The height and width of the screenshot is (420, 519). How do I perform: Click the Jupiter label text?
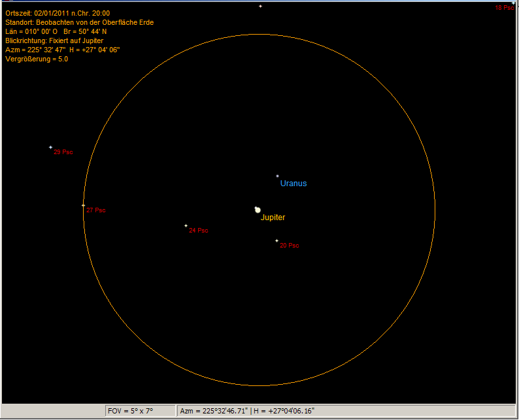pyautogui.click(x=273, y=218)
